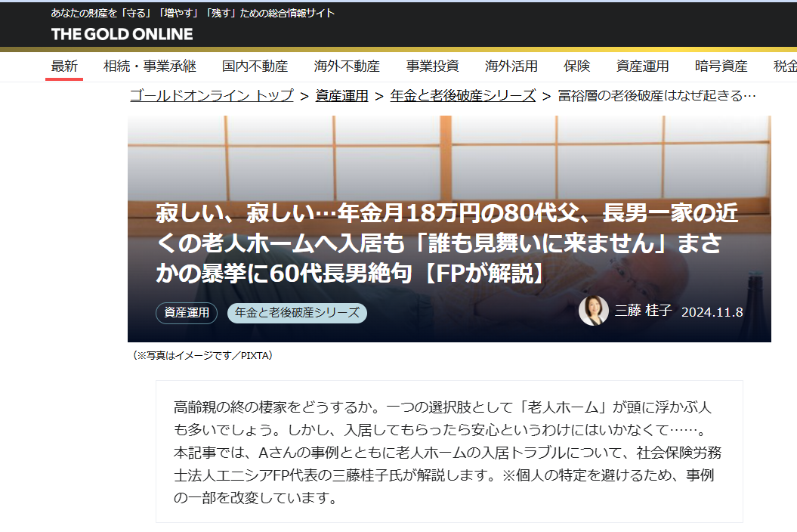Follow the 資産運用 breadcrumb link
Image resolution: width=797 pixels, height=532 pixels.
(341, 96)
